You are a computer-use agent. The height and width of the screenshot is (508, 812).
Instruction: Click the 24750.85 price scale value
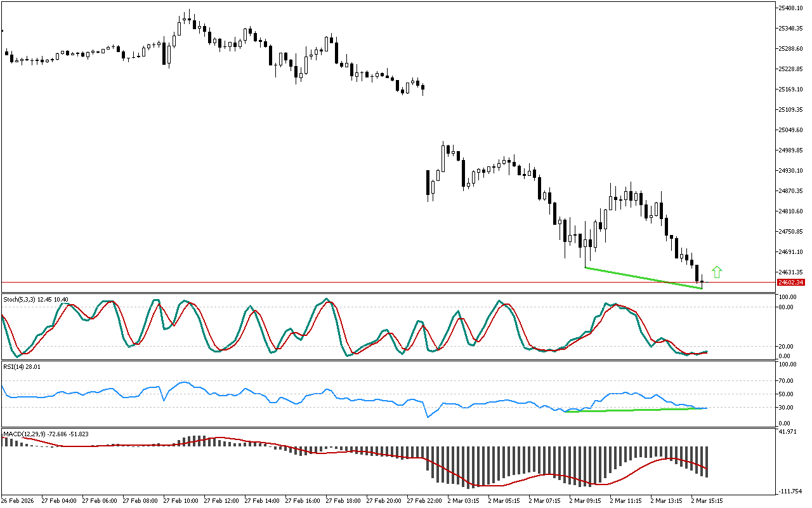[x=790, y=231]
